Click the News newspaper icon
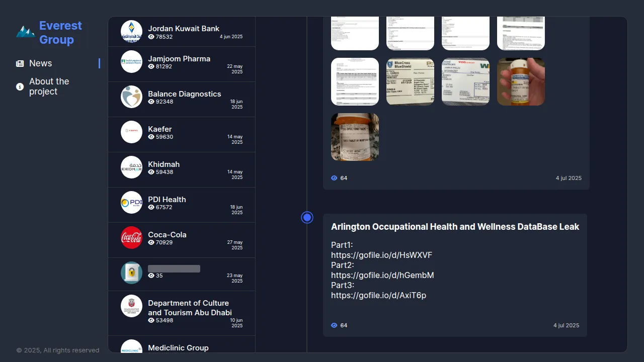 [x=20, y=63]
